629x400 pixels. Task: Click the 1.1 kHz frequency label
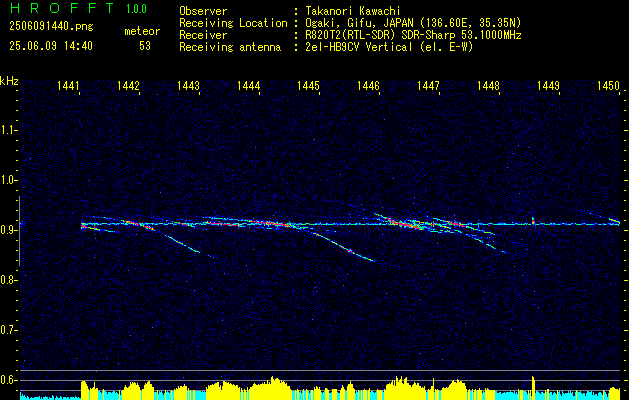[x=8, y=130]
